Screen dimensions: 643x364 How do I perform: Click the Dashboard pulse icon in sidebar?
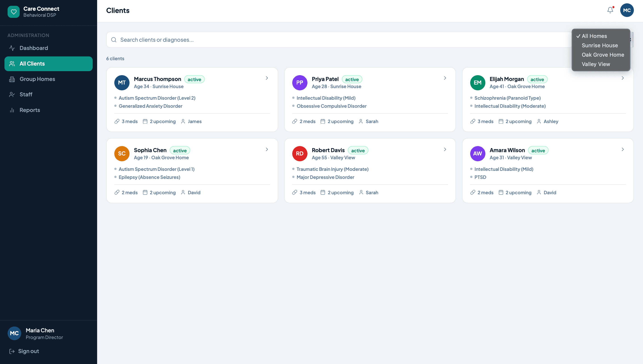pos(12,48)
